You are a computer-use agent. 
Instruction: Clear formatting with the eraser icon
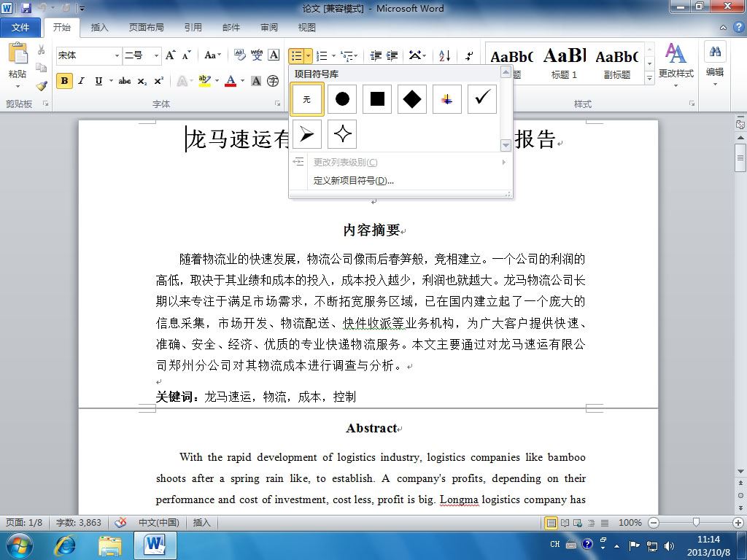pyautogui.click(x=239, y=55)
